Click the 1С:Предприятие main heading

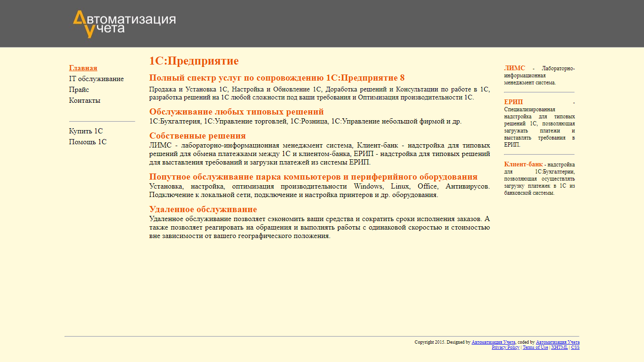pyautogui.click(x=194, y=61)
